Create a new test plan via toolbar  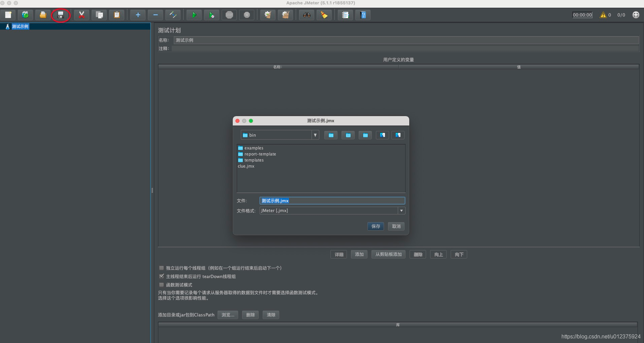(8, 15)
